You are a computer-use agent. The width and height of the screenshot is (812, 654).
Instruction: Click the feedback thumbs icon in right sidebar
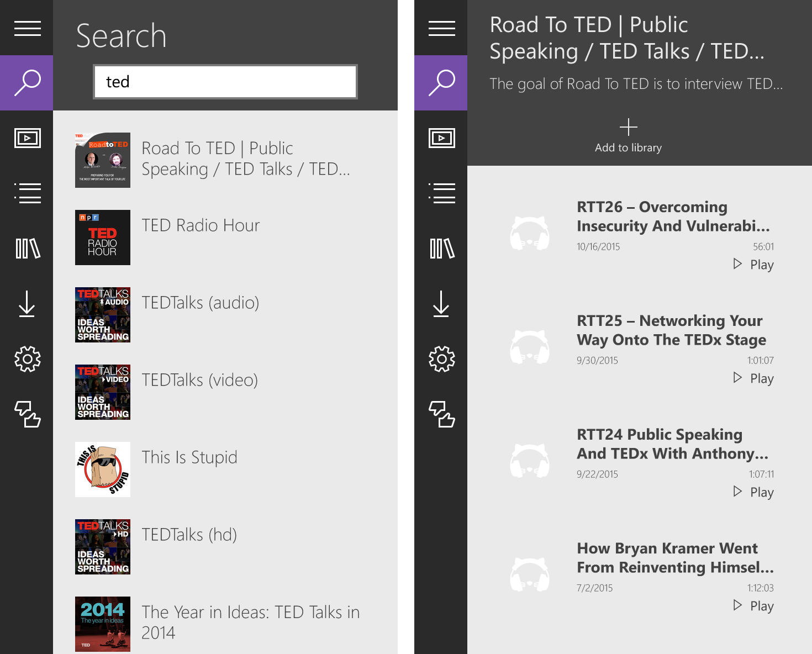point(441,414)
